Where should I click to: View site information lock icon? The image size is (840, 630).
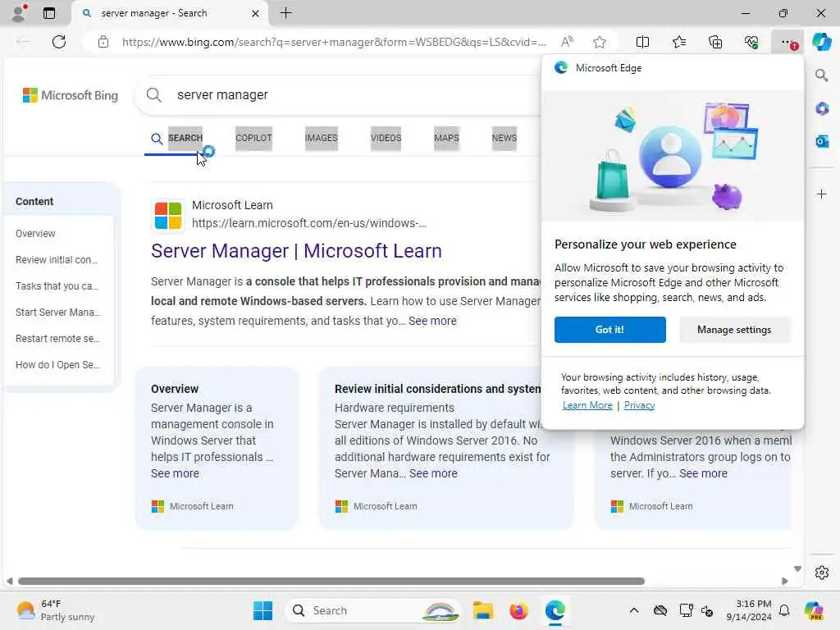tap(103, 42)
